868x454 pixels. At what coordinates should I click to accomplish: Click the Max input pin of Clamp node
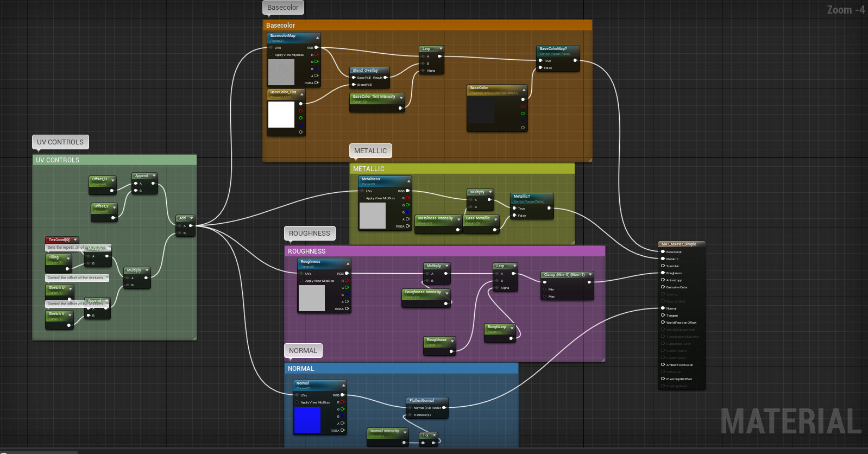click(x=545, y=297)
